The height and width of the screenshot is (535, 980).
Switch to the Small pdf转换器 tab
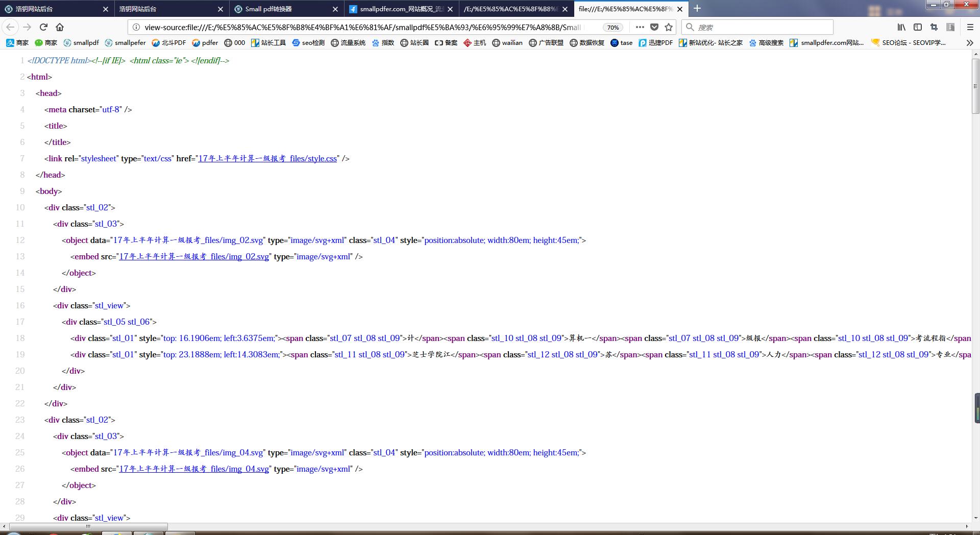point(286,9)
